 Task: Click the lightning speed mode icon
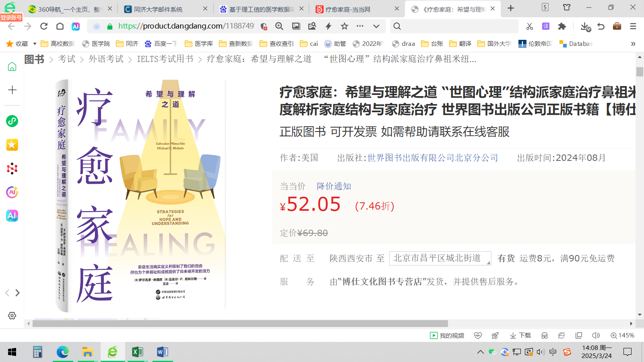328,27
